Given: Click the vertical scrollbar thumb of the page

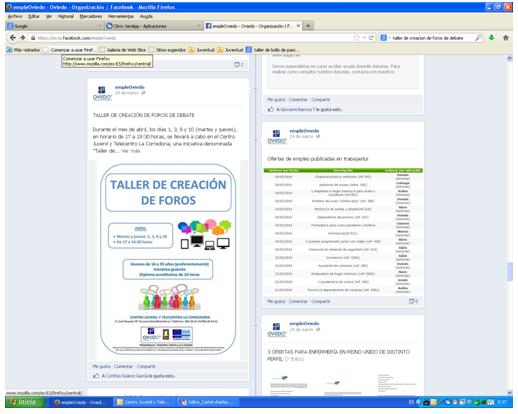Looking at the screenshot, I should point(509,272).
